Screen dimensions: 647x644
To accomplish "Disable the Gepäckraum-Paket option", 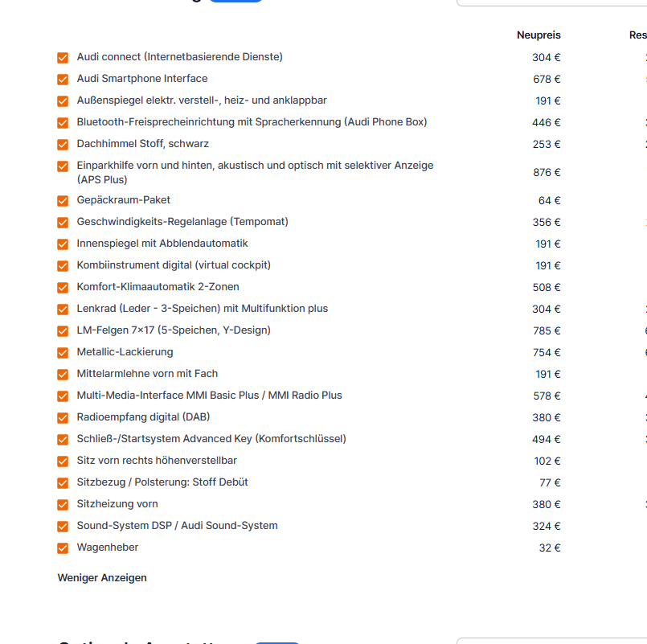I will (63, 201).
